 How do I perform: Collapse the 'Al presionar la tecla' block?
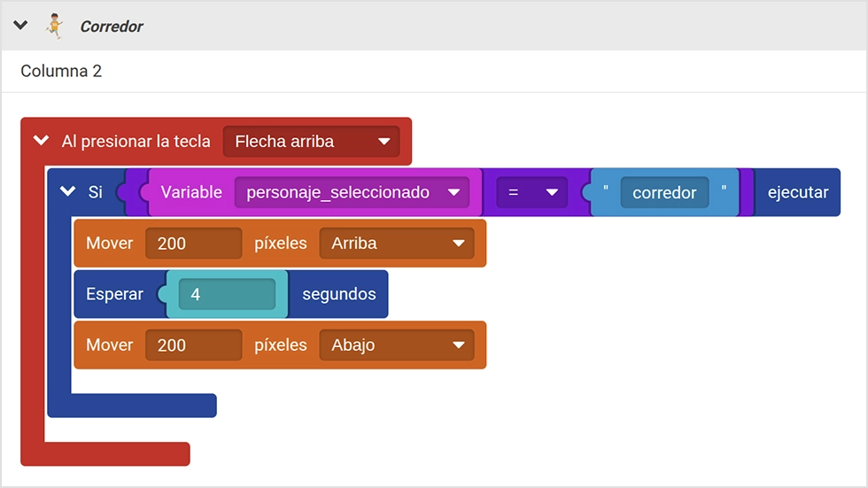[x=42, y=141]
